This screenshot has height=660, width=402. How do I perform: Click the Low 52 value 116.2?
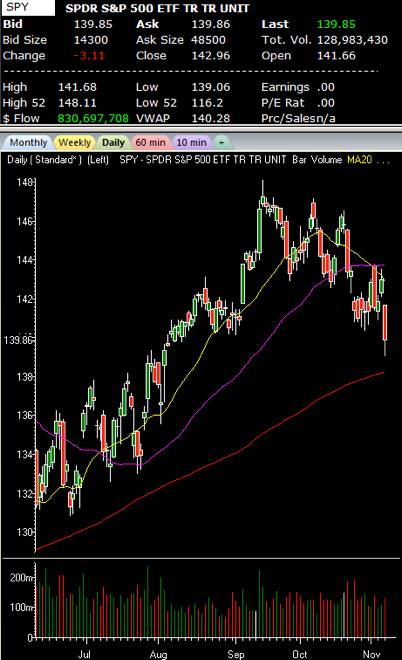point(207,103)
